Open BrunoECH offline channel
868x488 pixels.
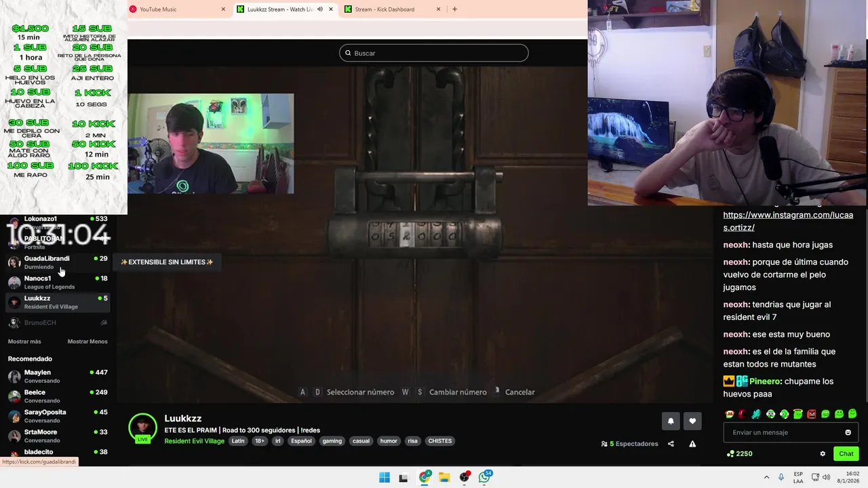pyautogui.click(x=58, y=323)
